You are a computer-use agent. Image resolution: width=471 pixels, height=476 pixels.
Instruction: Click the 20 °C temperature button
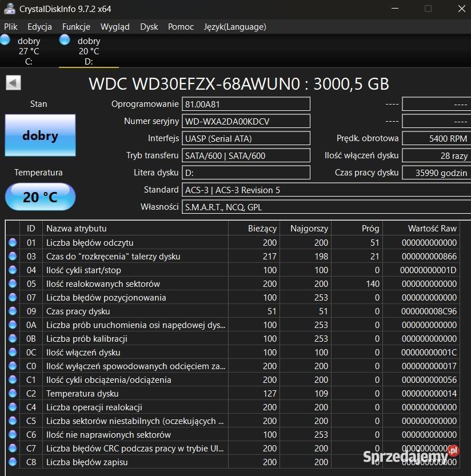[40, 197]
